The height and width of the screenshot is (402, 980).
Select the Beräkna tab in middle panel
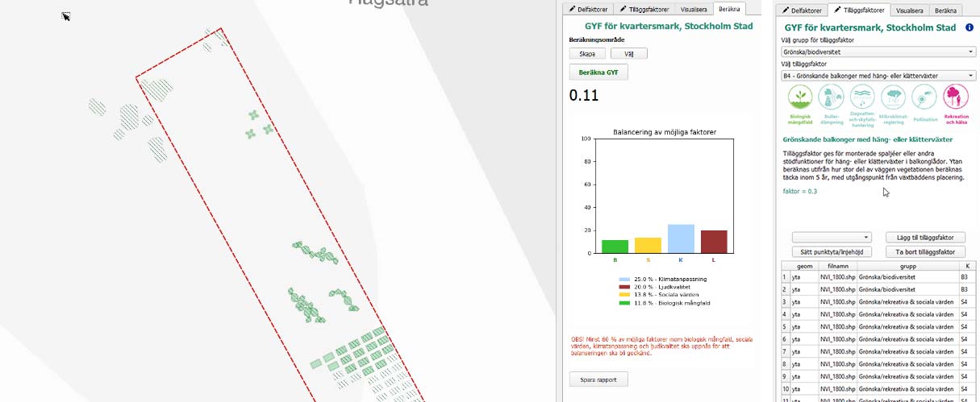[x=731, y=10]
